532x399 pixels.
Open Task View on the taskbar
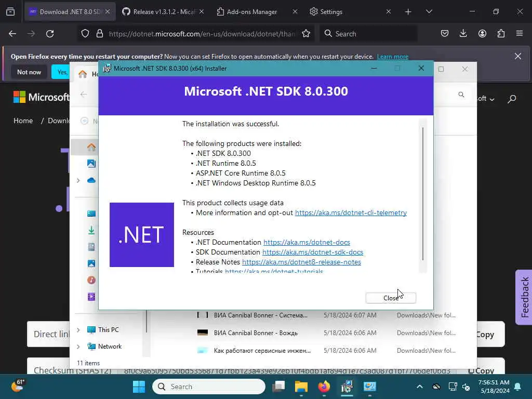point(278,387)
